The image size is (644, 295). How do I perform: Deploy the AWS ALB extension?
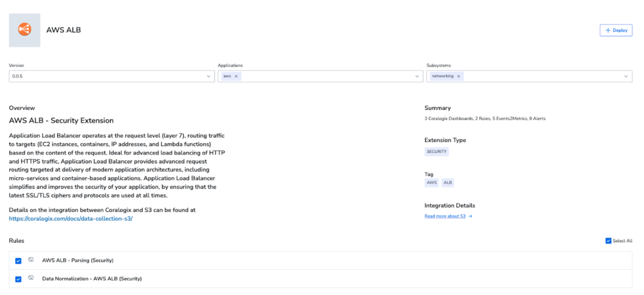click(616, 30)
